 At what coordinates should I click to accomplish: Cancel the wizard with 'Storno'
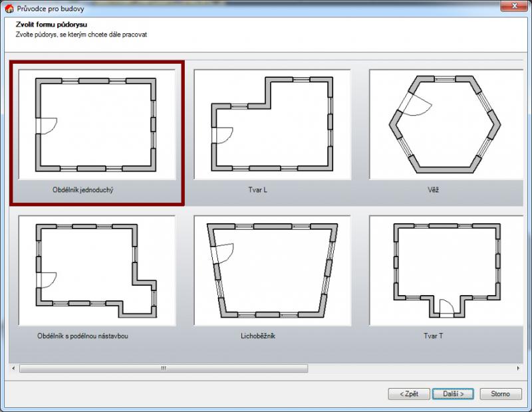click(x=500, y=394)
